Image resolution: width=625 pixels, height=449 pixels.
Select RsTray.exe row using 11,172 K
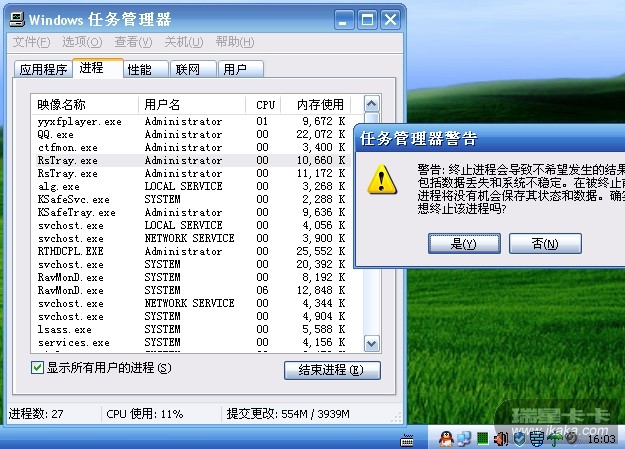pos(191,173)
